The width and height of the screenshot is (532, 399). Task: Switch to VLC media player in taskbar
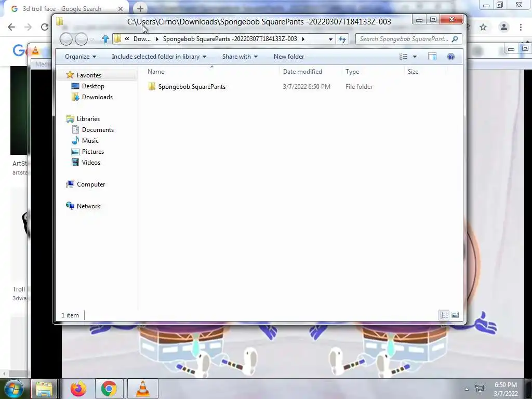click(x=143, y=389)
